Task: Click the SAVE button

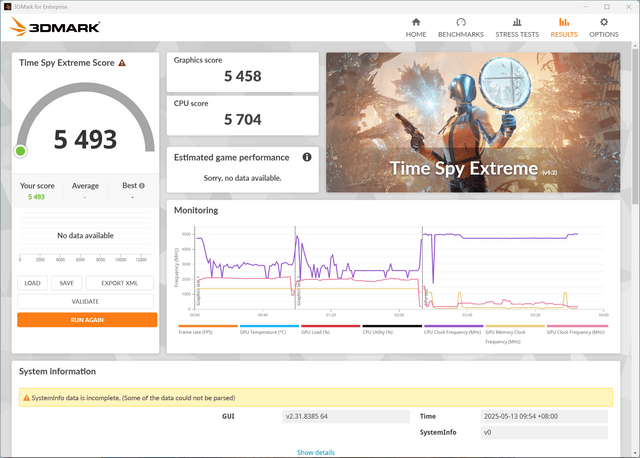Action: 67,283
